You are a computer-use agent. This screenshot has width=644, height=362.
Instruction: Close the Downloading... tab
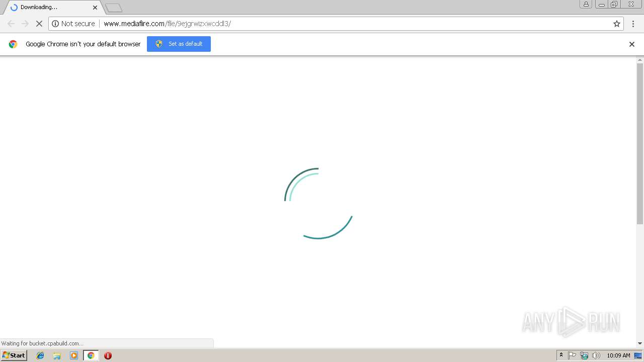95,8
